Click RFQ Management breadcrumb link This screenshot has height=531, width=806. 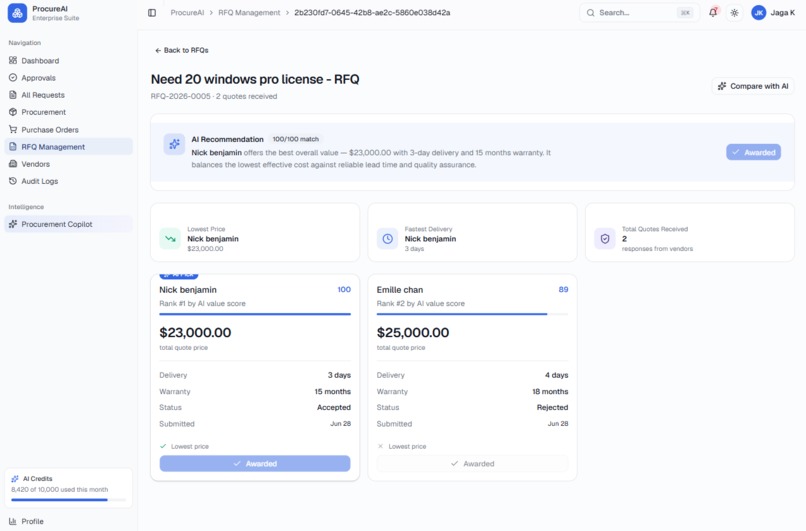pyautogui.click(x=249, y=13)
